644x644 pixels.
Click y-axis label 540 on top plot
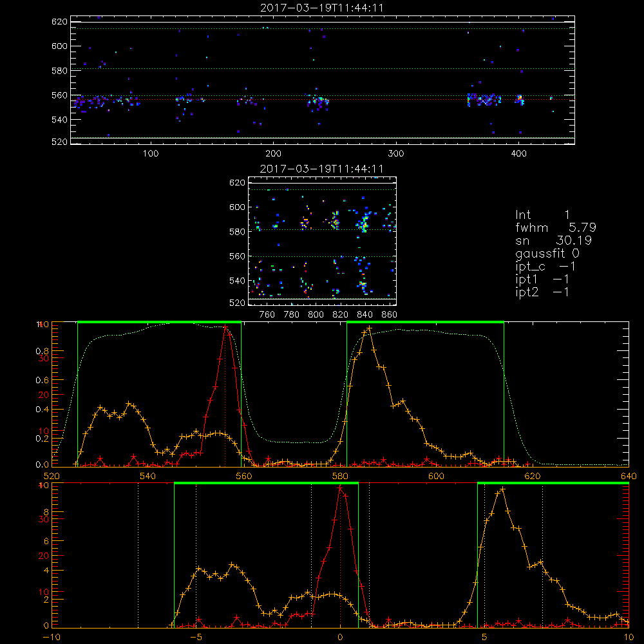(59, 120)
